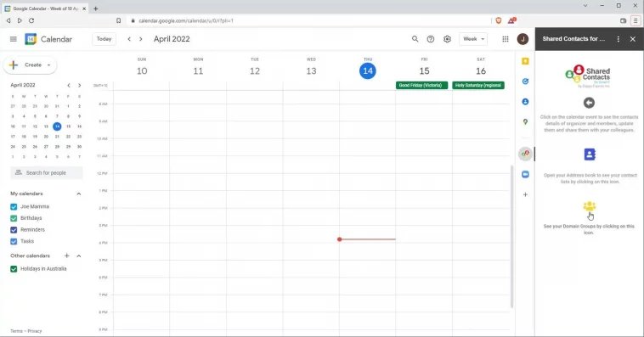
Task: Open the Zoom add-on icon
Action: 525,175
